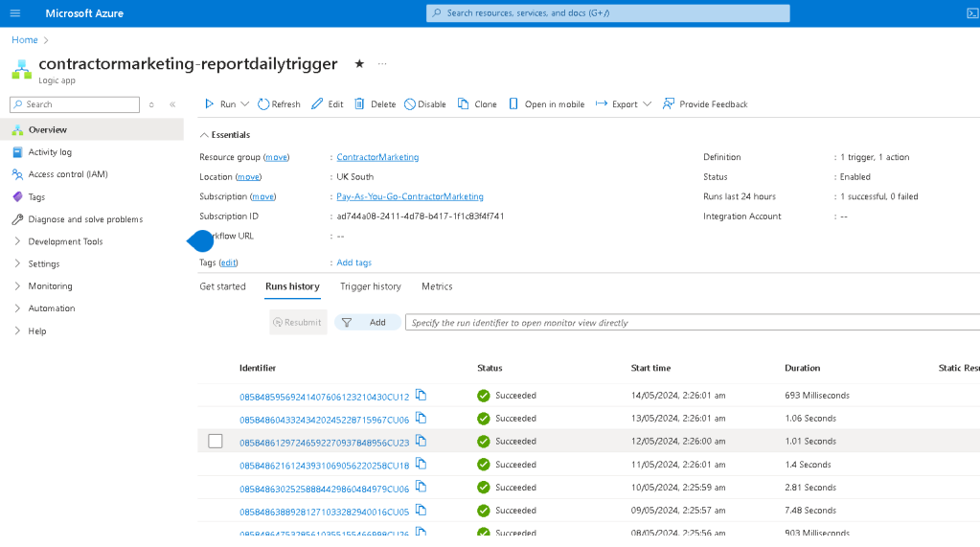Sort by Start time column header
This screenshot has height=547, width=980.
(650, 368)
